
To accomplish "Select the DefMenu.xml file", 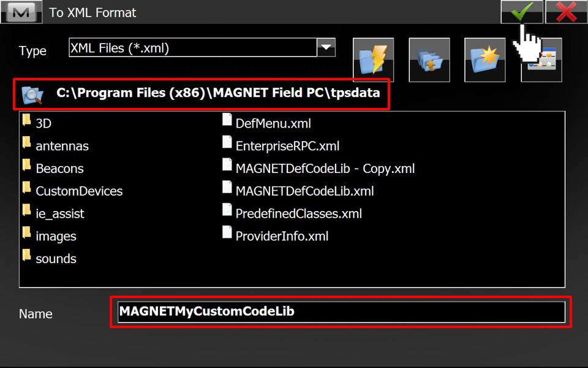I will (273, 123).
